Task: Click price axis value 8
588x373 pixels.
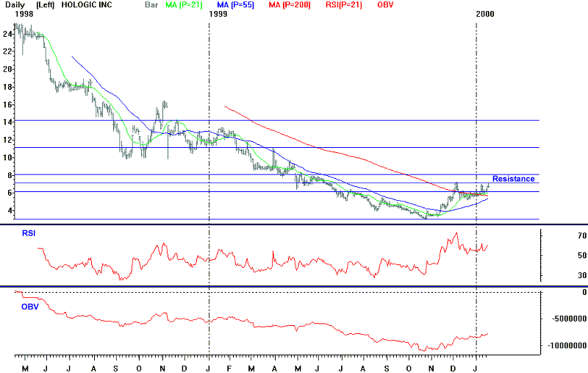Action: tap(10, 175)
